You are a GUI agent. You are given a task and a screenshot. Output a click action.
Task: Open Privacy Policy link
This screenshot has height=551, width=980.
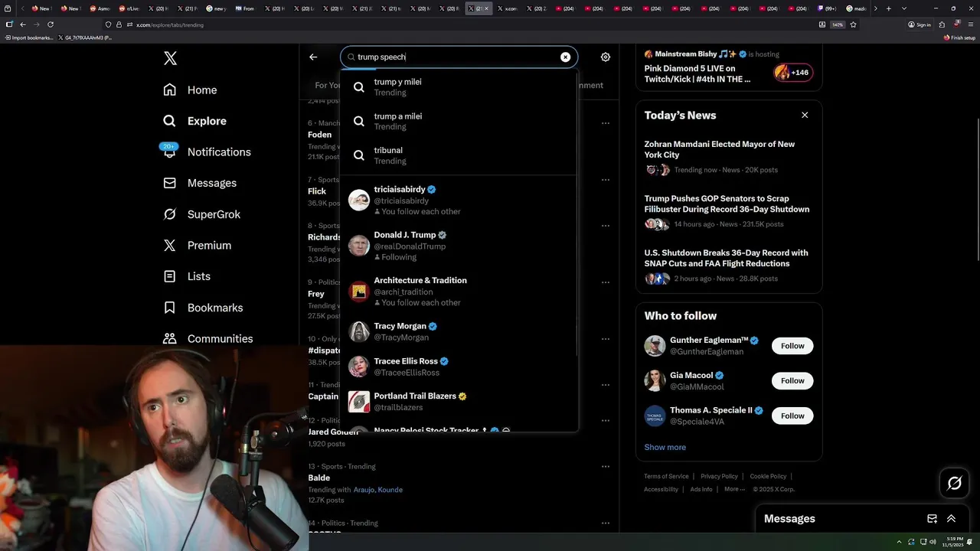[x=719, y=476]
